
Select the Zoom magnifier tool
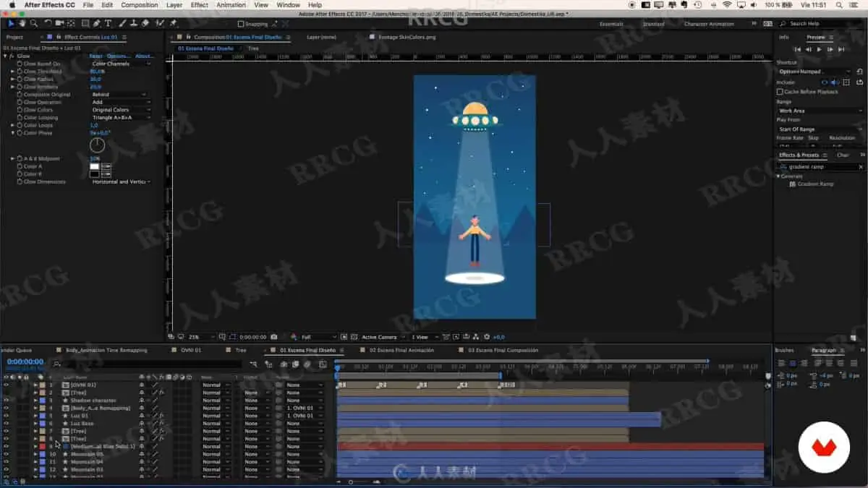click(x=34, y=23)
